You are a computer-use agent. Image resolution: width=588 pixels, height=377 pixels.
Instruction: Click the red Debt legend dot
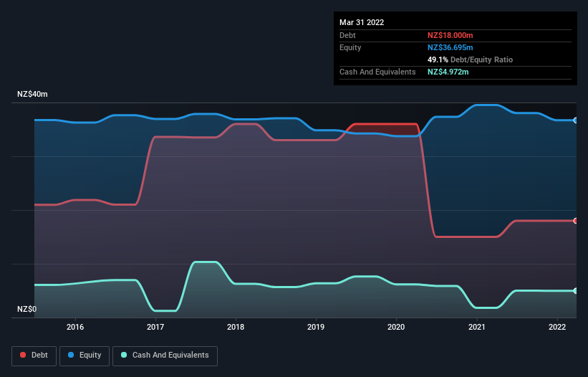point(23,355)
